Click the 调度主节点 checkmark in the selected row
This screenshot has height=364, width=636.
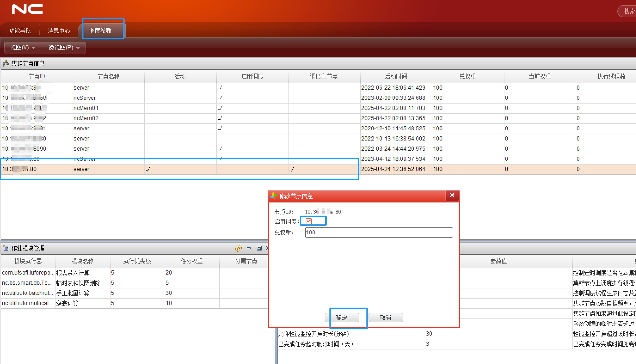coord(292,169)
